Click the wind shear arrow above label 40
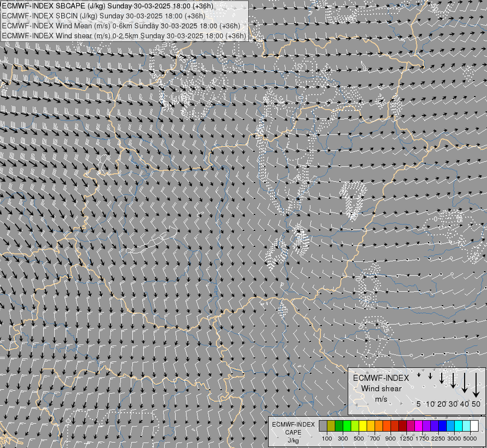 coord(464,383)
